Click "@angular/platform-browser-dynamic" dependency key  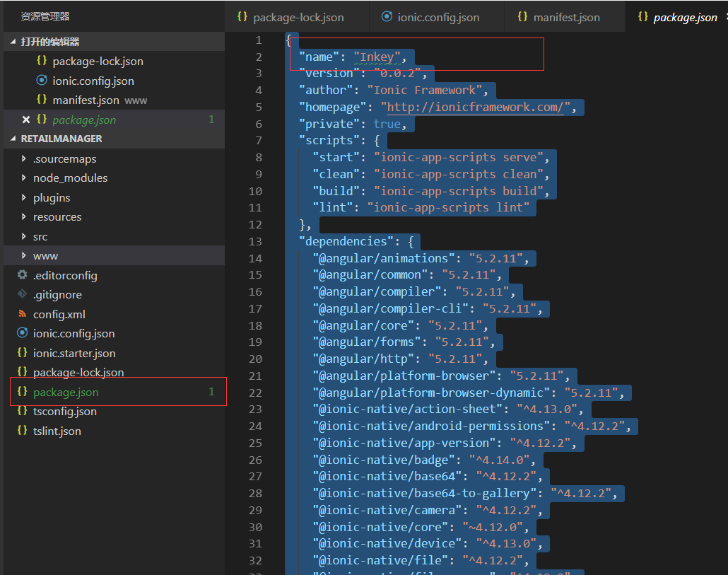click(431, 393)
